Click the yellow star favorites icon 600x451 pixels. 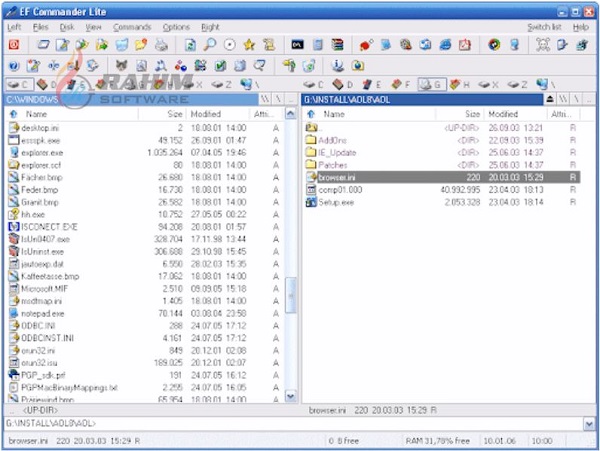pos(249,45)
